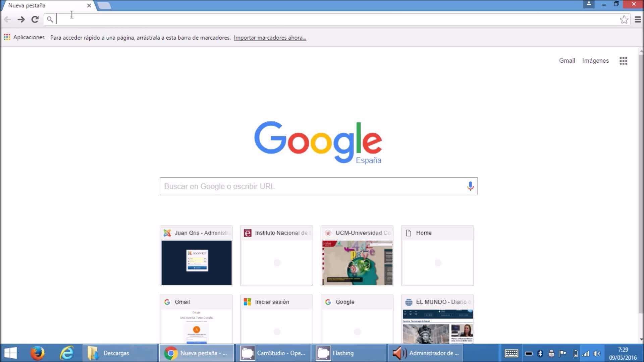Open the Aplicaciones shortcut in the bookmarks bar
Screen dimensions: 644x362
point(24,37)
